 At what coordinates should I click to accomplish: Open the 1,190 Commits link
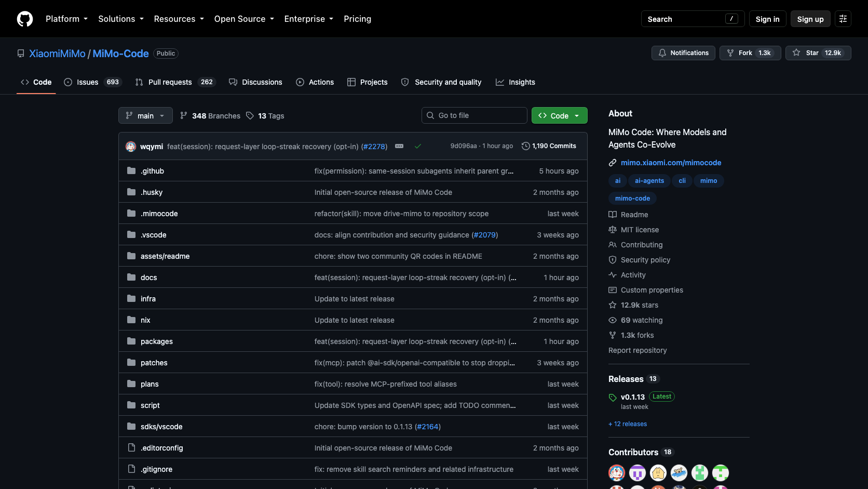pyautogui.click(x=549, y=146)
